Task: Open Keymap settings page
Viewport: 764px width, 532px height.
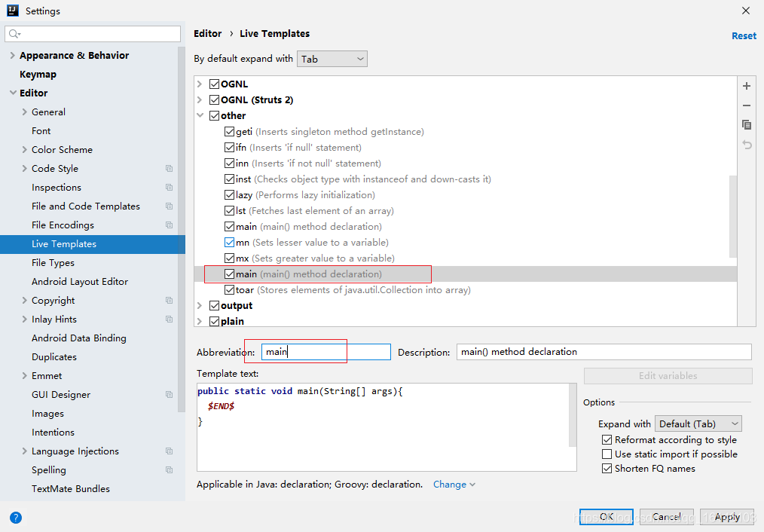Action: coord(38,75)
